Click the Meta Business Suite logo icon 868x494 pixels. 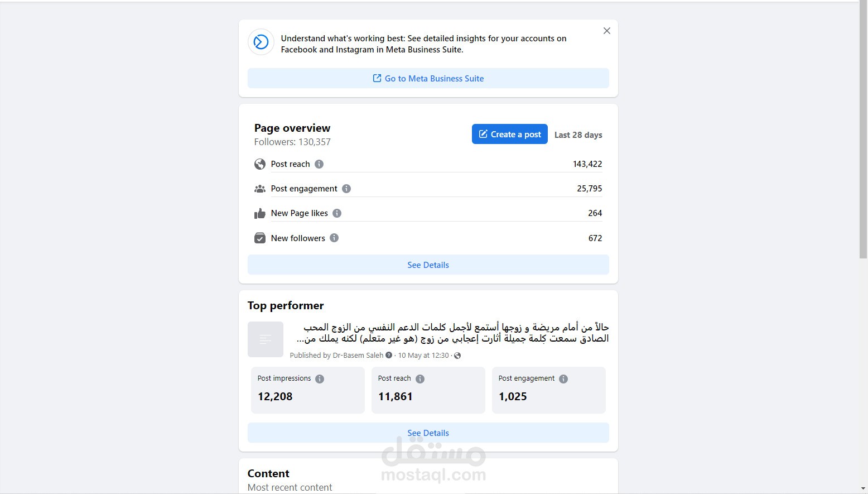coord(261,42)
